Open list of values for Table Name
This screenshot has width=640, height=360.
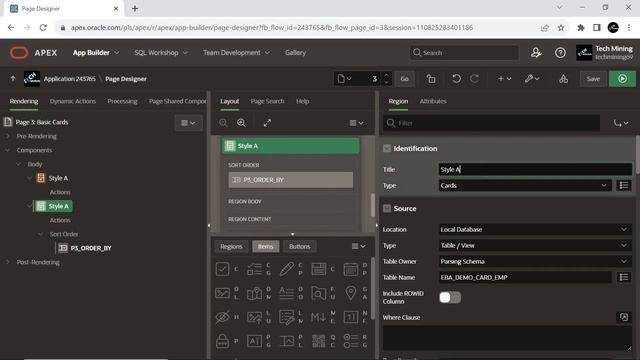(x=624, y=277)
